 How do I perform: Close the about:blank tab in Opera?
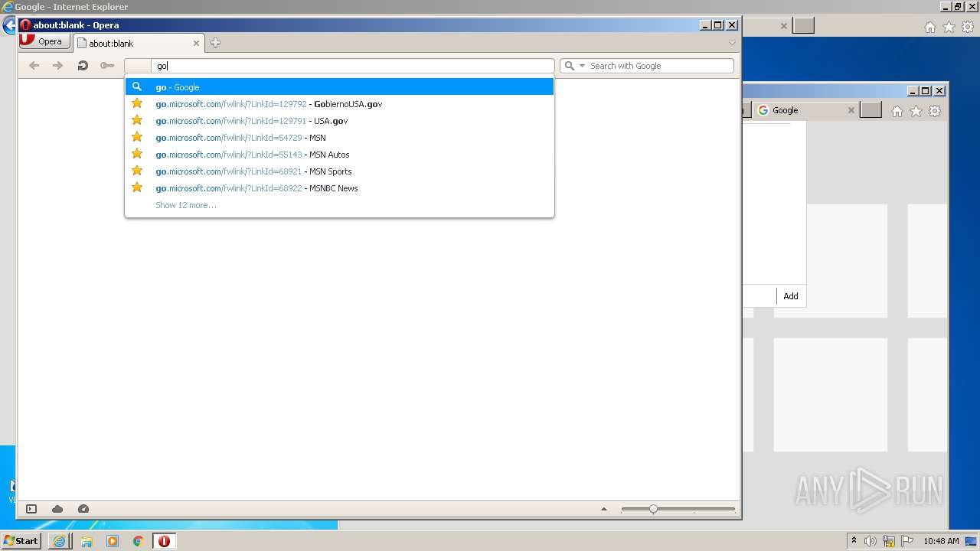tap(196, 44)
